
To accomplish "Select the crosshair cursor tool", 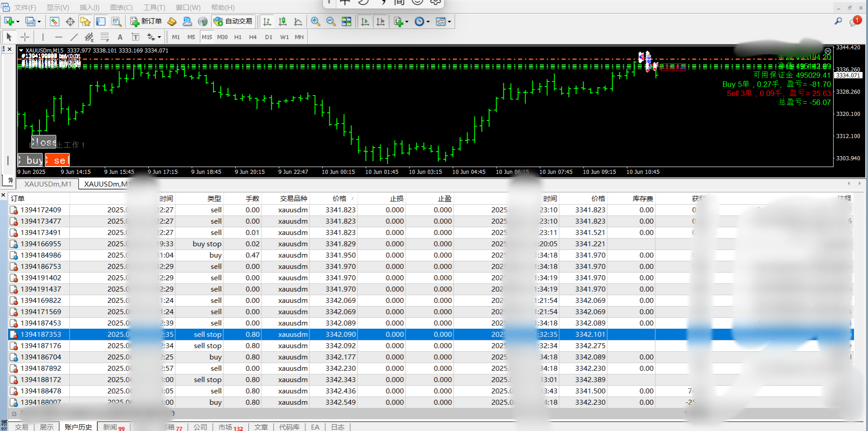I will click(x=25, y=37).
